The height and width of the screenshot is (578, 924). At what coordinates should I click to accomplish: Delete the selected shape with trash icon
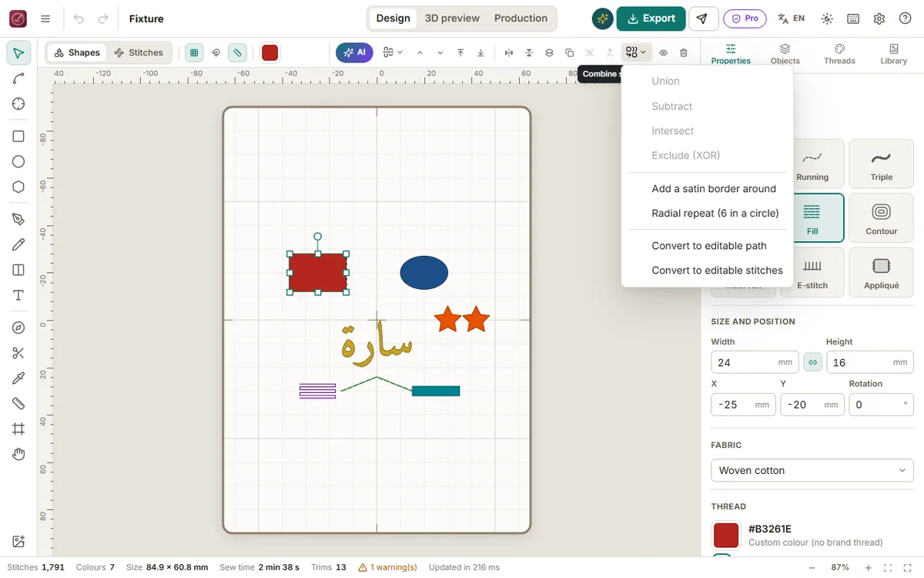click(x=684, y=52)
